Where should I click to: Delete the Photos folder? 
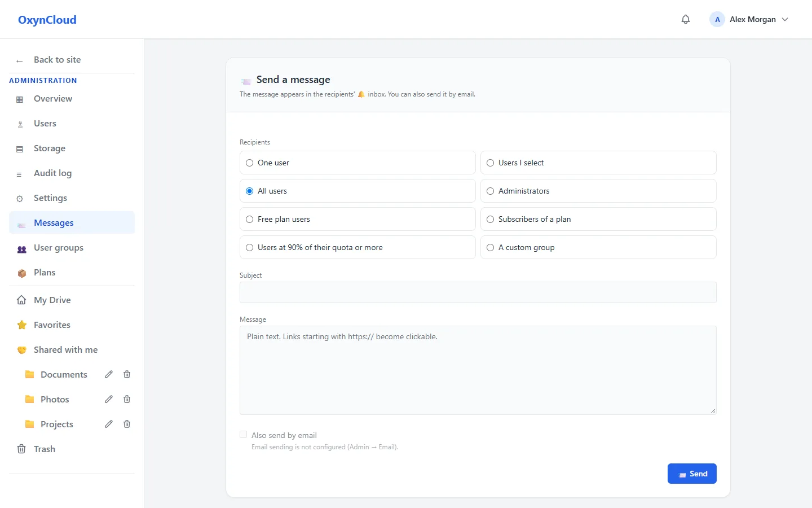[127, 399]
